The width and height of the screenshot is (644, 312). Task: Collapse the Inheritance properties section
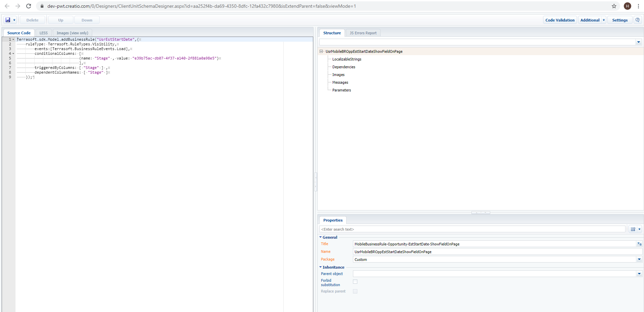tap(321, 267)
